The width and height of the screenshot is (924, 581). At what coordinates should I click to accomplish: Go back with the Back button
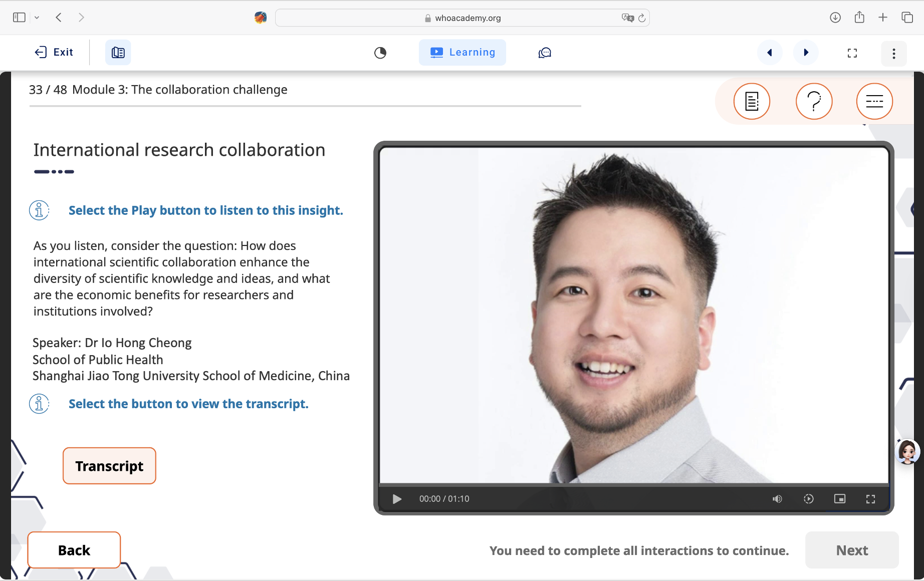(x=74, y=550)
